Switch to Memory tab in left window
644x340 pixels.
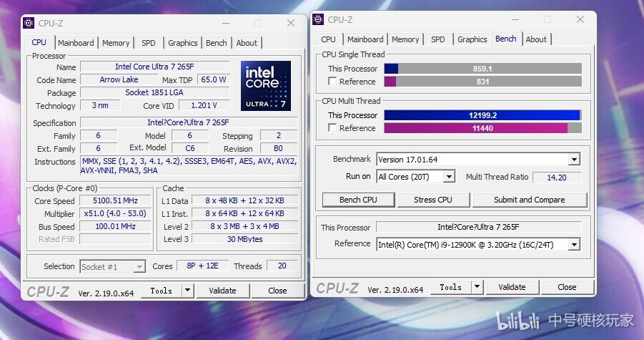pyautogui.click(x=116, y=43)
